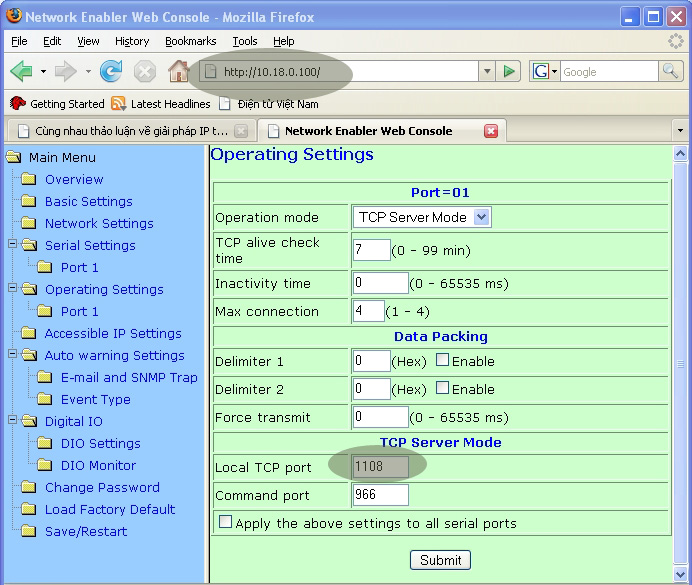Check Apply settings to all serial ports
The width and height of the screenshot is (692, 585).
[226, 522]
